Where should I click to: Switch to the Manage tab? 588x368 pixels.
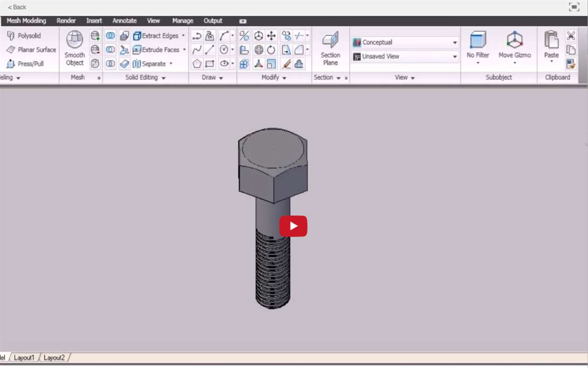[x=183, y=21]
